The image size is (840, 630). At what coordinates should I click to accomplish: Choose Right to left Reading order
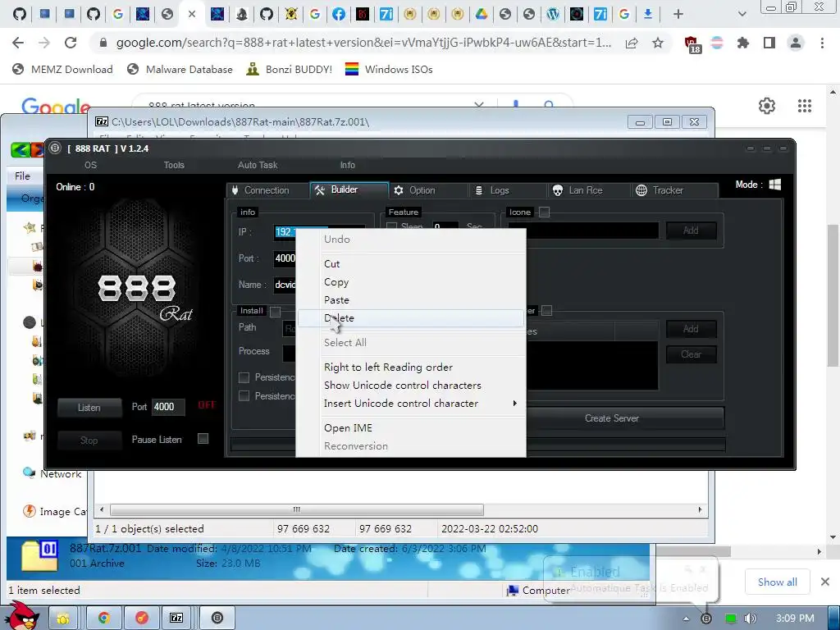coord(411,367)
